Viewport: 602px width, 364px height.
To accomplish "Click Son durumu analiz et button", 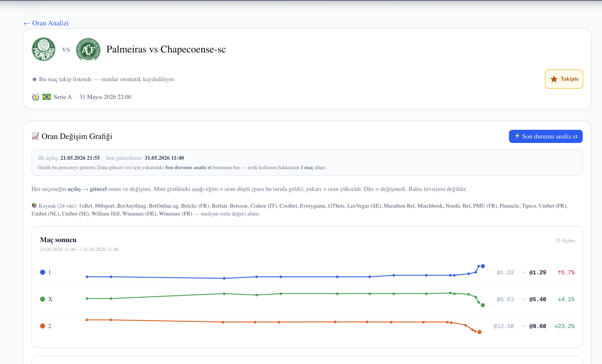I will tap(546, 136).
